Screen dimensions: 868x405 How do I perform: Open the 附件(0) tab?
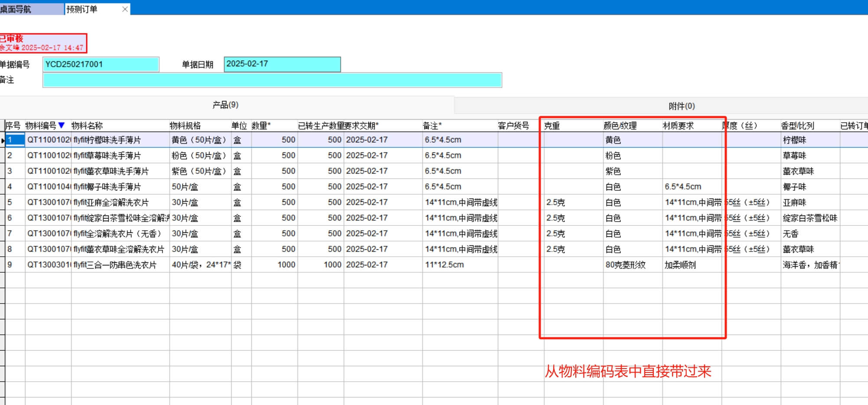(x=681, y=106)
